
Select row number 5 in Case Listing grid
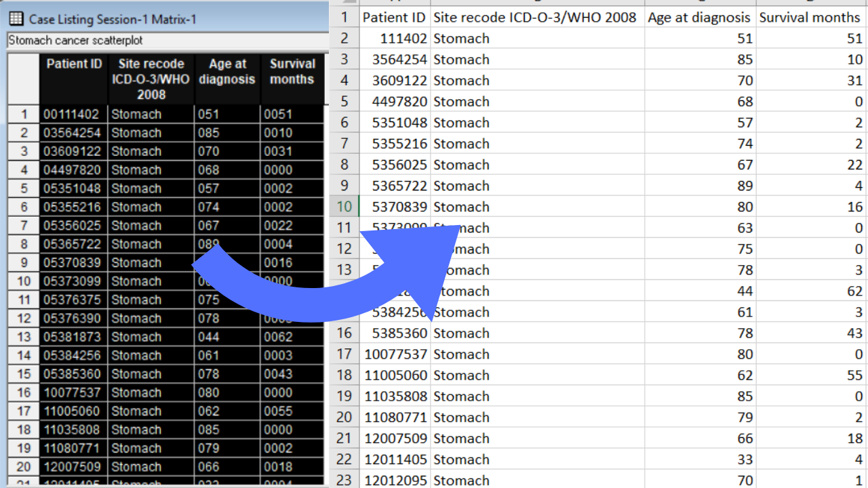click(x=24, y=188)
